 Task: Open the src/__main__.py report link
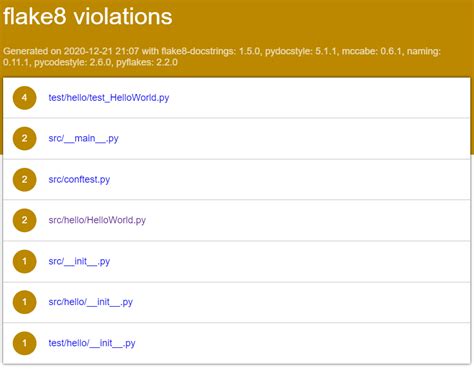tap(83, 138)
